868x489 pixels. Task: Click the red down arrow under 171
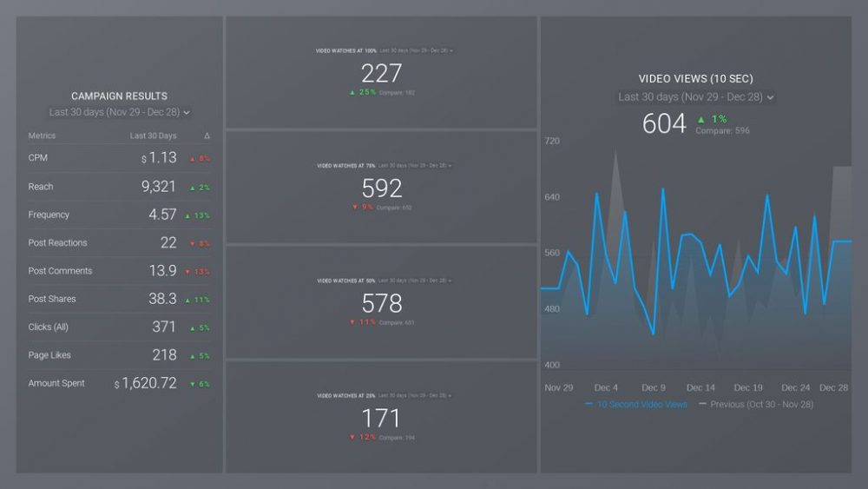click(352, 437)
